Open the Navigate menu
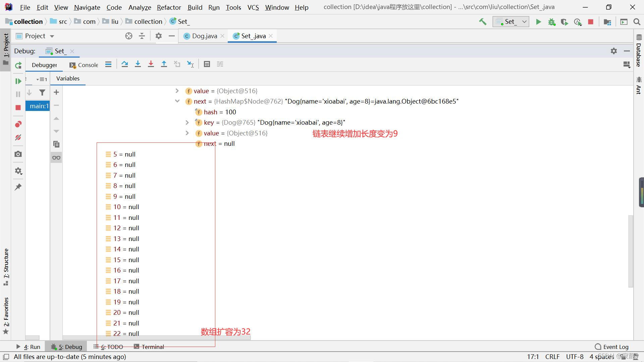The image size is (644, 362). tap(87, 7)
